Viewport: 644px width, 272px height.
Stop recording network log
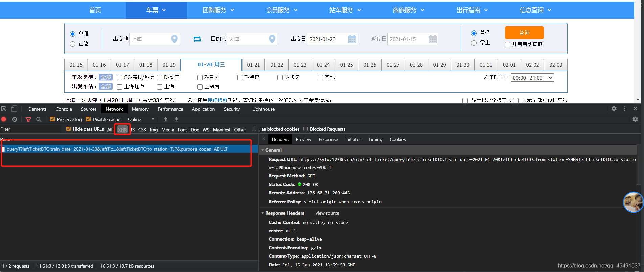tap(4, 119)
